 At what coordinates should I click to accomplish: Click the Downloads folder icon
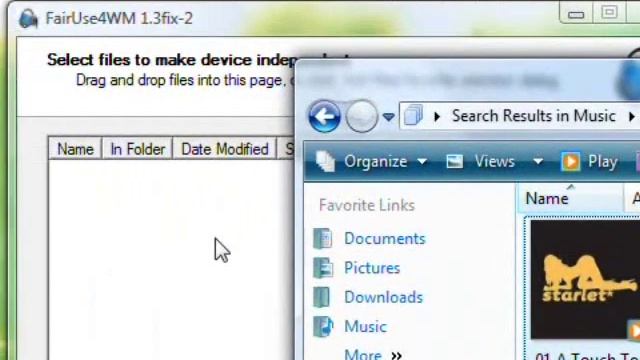pyautogui.click(x=322, y=297)
